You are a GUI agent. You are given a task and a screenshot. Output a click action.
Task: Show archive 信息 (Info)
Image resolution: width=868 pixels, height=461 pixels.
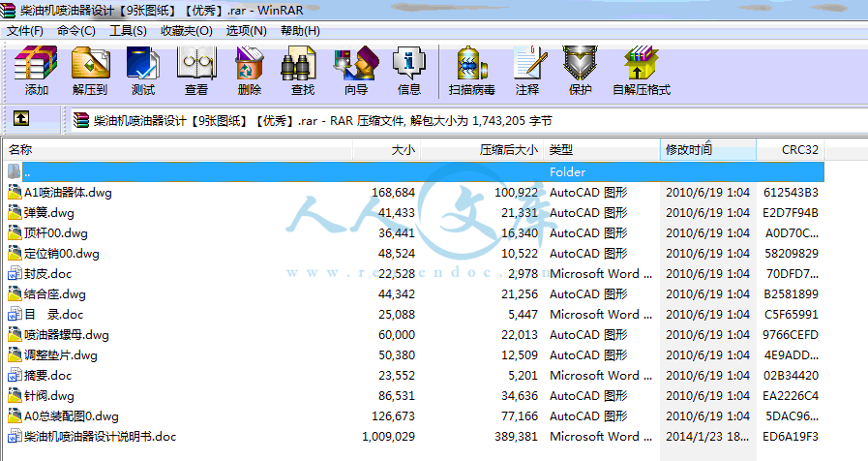pyautogui.click(x=409, y=63)
